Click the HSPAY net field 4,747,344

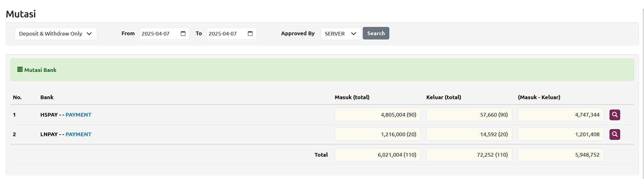click(x=561, y=115)
